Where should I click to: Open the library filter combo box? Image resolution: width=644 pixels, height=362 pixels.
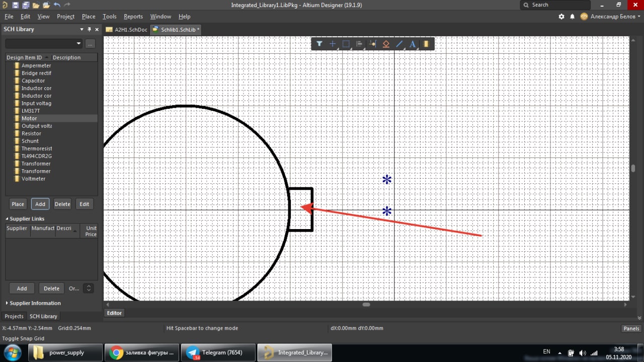tap(44, 44)
